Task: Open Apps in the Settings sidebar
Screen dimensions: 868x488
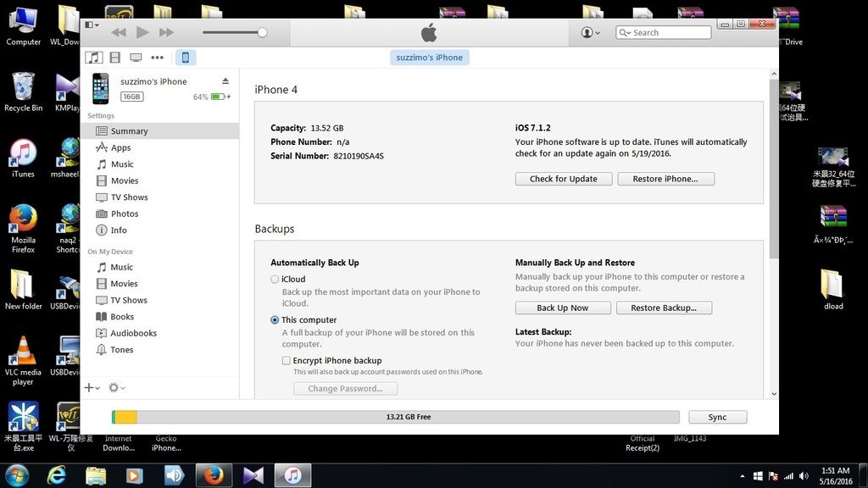Action: [120, 147]
